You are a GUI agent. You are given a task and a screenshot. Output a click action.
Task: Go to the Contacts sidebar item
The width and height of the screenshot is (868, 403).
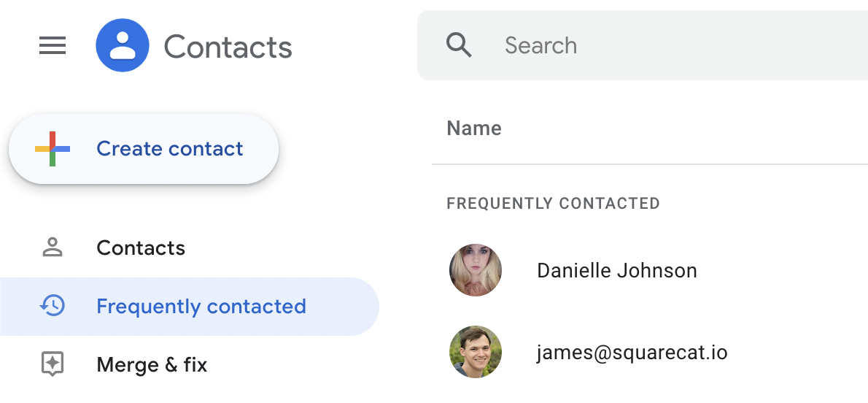[x=141, y=248]
